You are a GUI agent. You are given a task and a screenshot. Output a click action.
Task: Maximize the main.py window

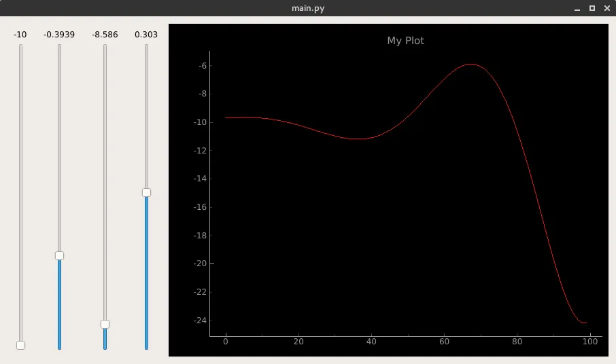592,8
